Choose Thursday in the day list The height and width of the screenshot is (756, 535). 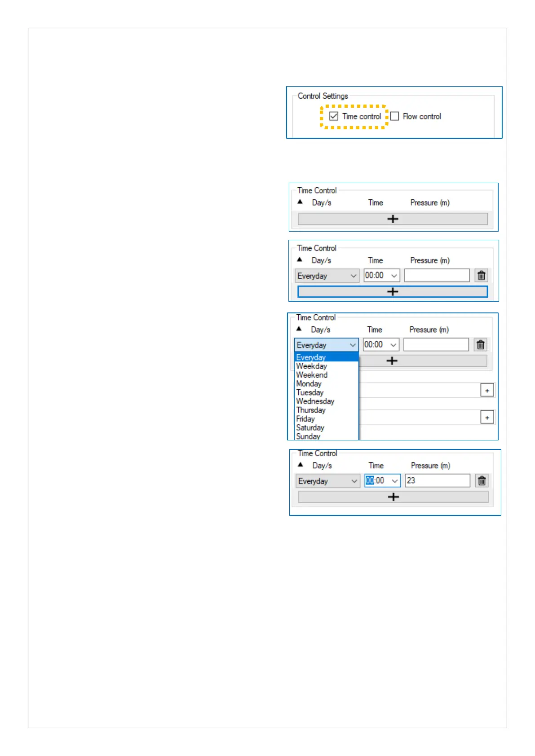[327, 410]
